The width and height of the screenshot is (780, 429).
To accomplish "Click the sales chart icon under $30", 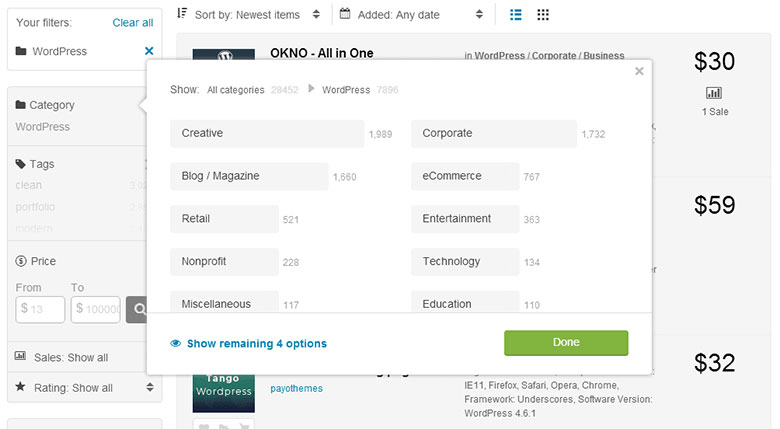I will tap(713, 94).
